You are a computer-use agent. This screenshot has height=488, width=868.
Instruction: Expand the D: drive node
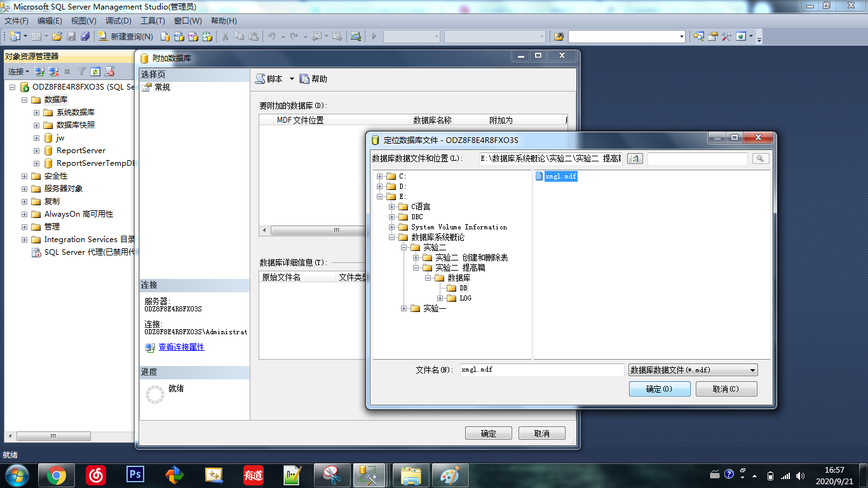coord(380,186)
